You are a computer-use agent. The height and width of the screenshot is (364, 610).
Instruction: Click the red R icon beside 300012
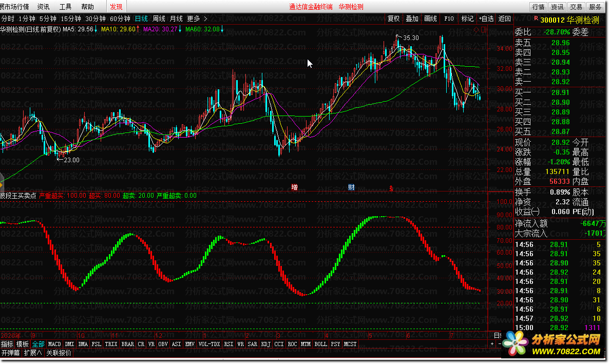pyautogui.click(x=536, y=18)
